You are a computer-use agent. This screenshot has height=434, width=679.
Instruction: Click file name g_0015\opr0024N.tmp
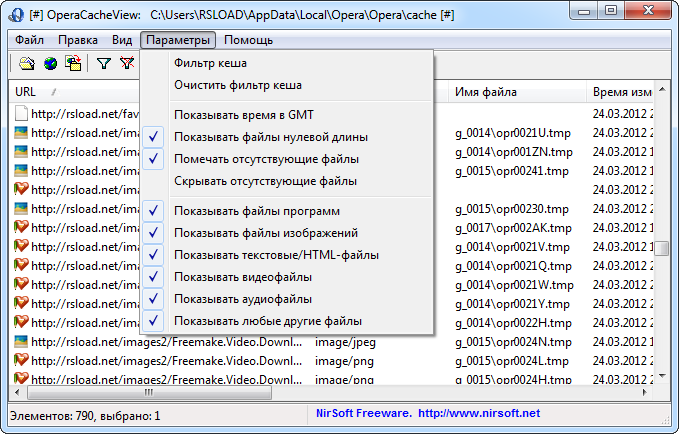pyautogui.click(x=513, y=342)
